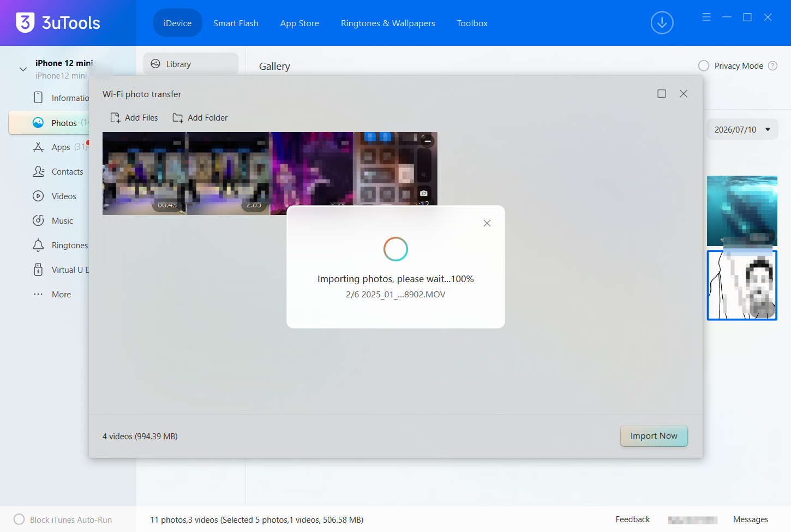Viewport: 791px width, 532px height.
Task: Click the Add Files button label
Action: point(141,118)
